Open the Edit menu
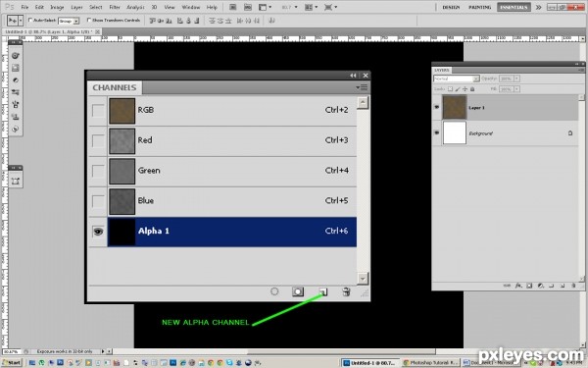This screenshot has height=368, width=588. point(39,7)
